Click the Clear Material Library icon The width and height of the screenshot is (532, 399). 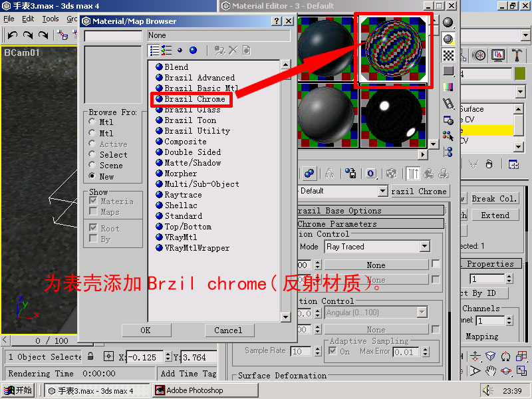click(x=246, y=51)
